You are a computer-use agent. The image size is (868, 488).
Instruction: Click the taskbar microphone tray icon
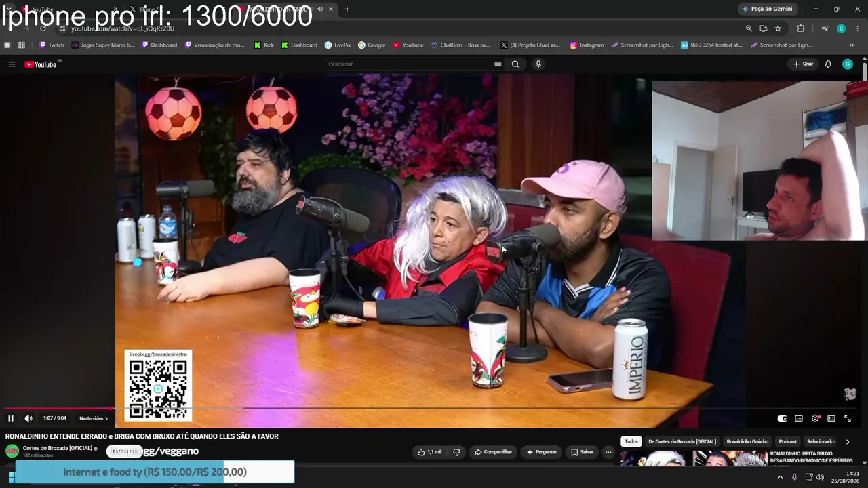[795, 478]
